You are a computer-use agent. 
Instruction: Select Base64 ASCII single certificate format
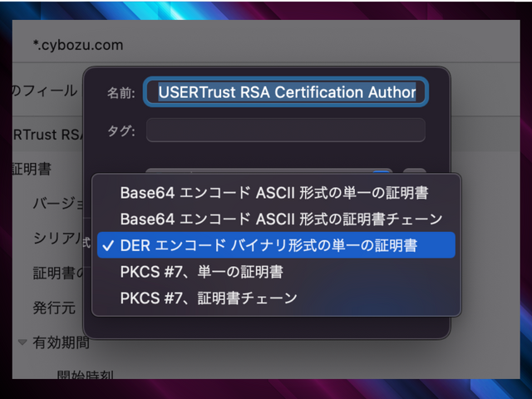pyautogui.click(x=274, y=193)
